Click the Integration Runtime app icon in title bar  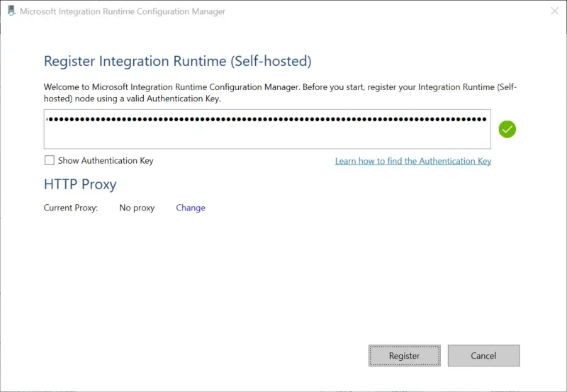[11, 11]
